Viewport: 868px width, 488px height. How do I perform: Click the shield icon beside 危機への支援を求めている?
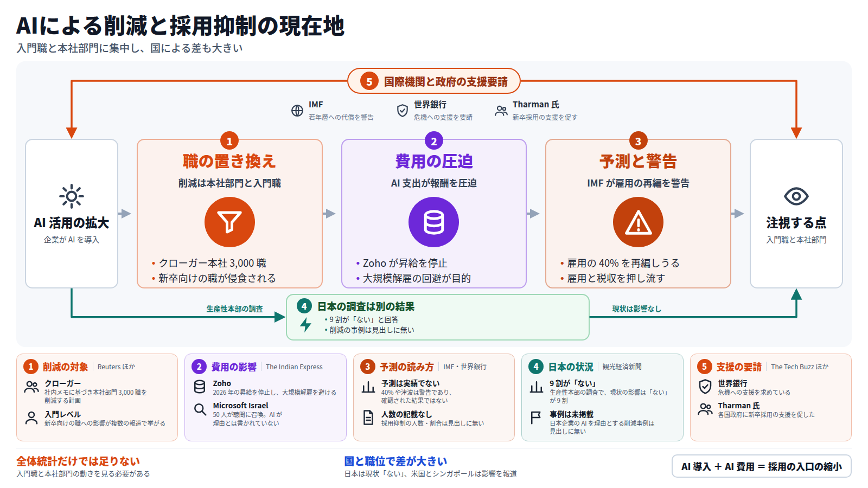[x=705, y=387]
